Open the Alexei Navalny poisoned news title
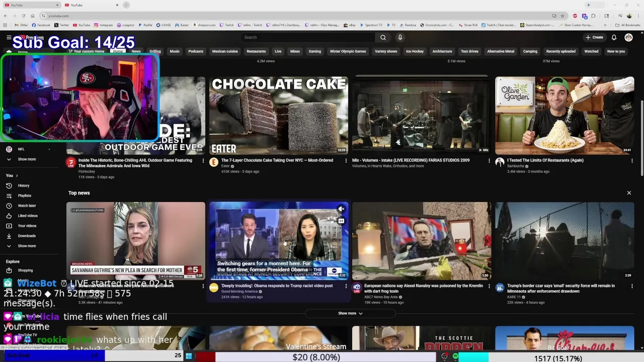This screenshot has height=362, width=644. [424, 289]
